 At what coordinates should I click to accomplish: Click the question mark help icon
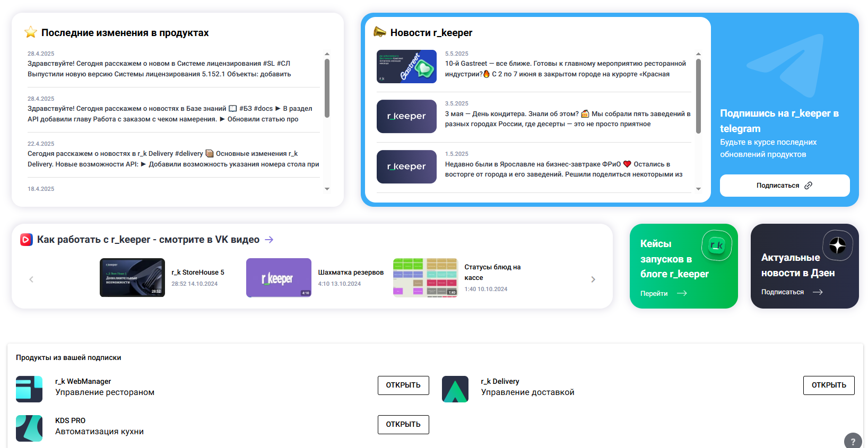[x=853, y=441]
